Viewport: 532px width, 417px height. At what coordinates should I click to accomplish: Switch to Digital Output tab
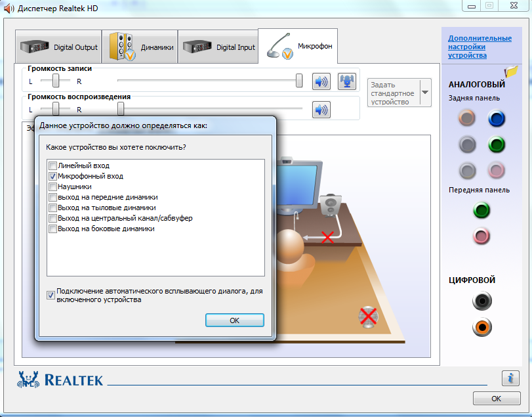pyautogui.click(x=58, y=47)
